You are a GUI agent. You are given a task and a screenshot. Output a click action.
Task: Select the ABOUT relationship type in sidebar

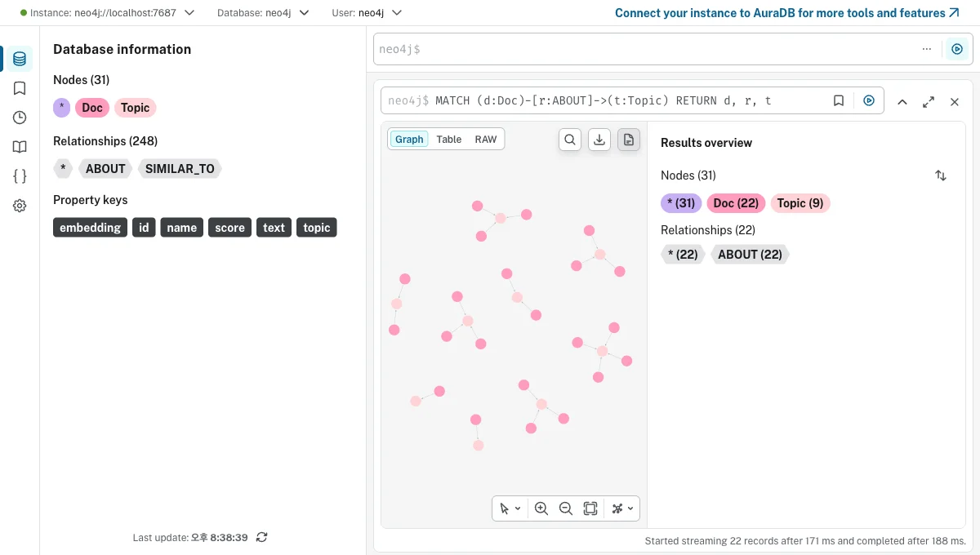(x=105, y=169)
